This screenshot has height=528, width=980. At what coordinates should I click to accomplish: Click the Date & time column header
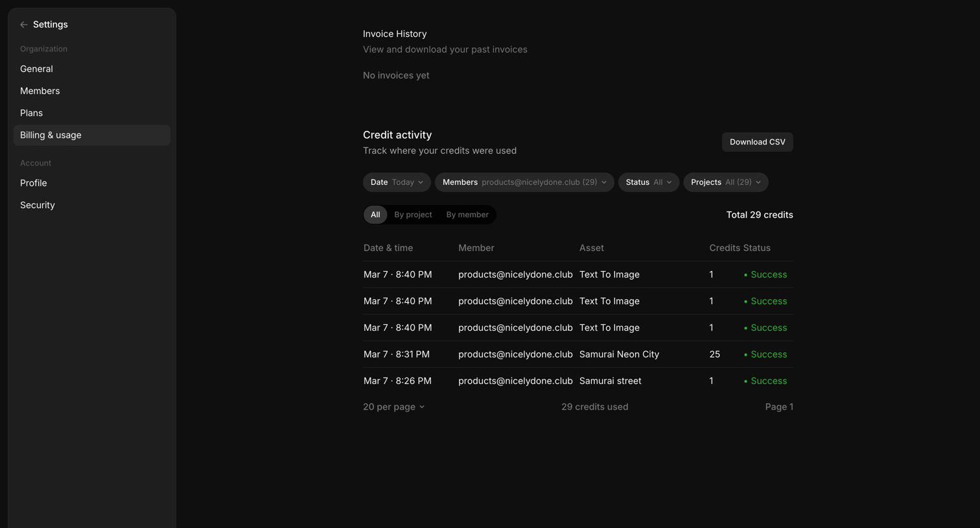click(x=388, y=248)
